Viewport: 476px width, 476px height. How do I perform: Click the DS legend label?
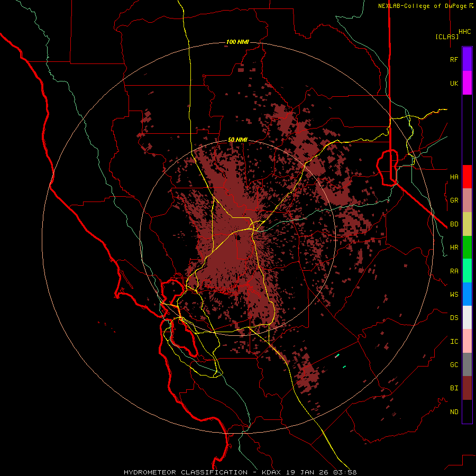[x=454, y=318]
